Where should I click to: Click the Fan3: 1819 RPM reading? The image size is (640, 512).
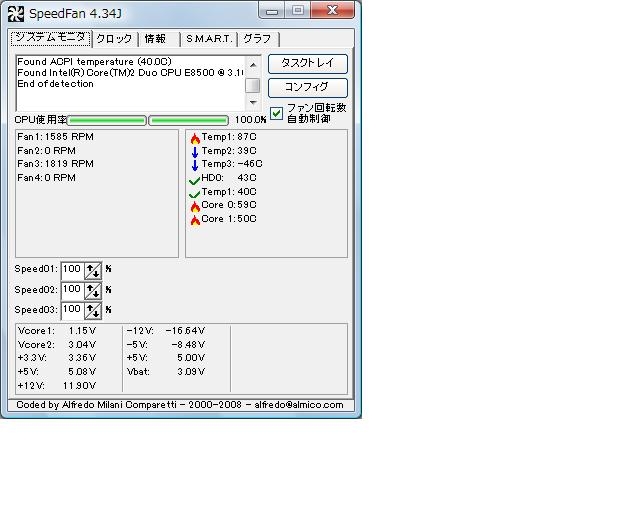(x=56, y=164)
